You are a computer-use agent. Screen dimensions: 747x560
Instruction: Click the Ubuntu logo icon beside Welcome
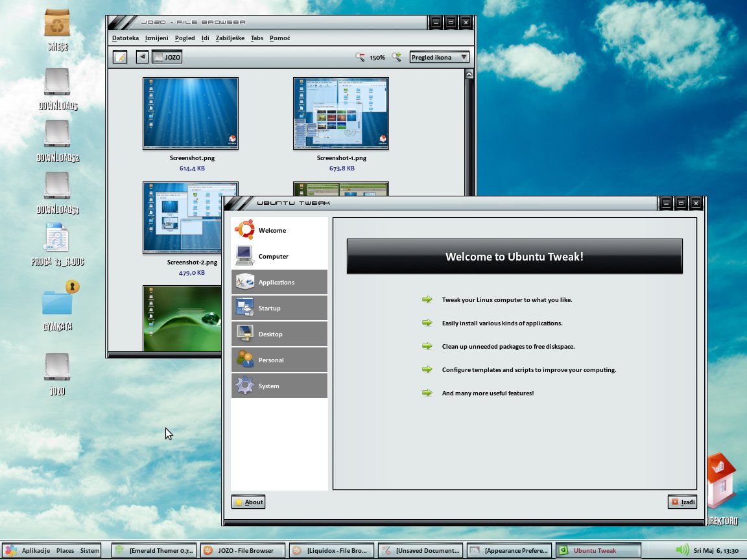click(245, 229)
